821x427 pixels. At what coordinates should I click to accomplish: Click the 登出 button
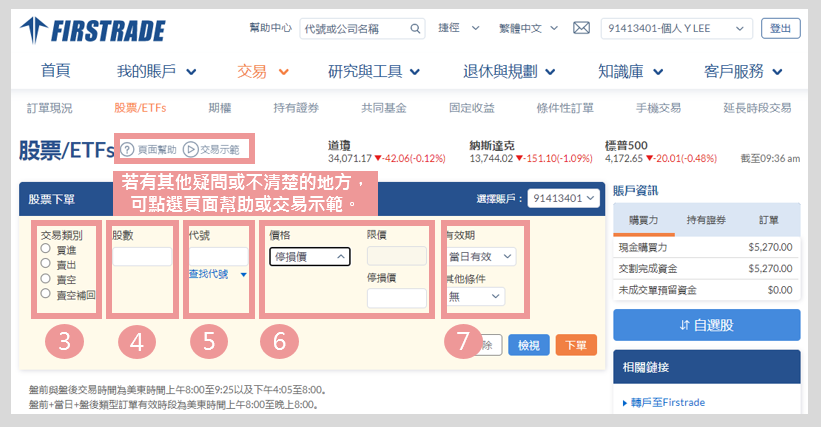pos(780,28)
